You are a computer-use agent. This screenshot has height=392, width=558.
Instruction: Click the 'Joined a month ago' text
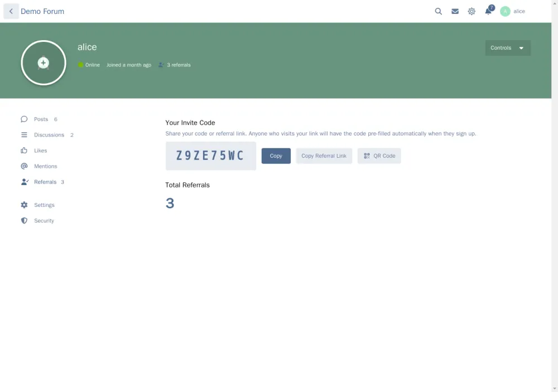click(129, 65)
